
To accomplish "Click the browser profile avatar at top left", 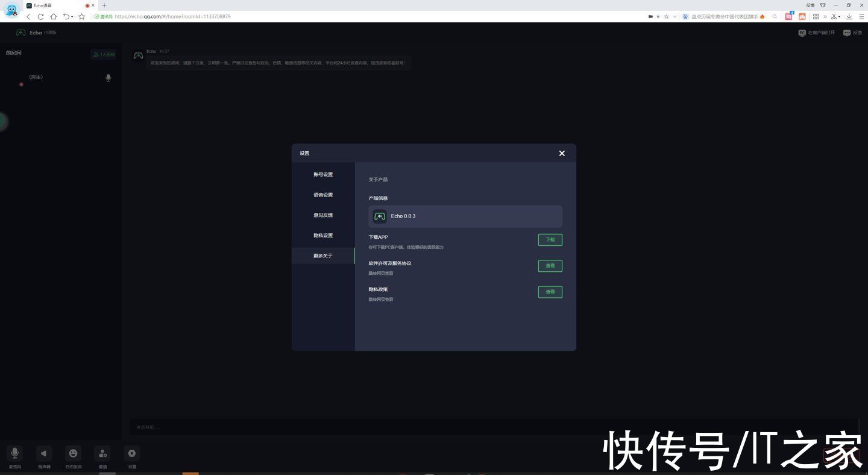I will [11, 9].
